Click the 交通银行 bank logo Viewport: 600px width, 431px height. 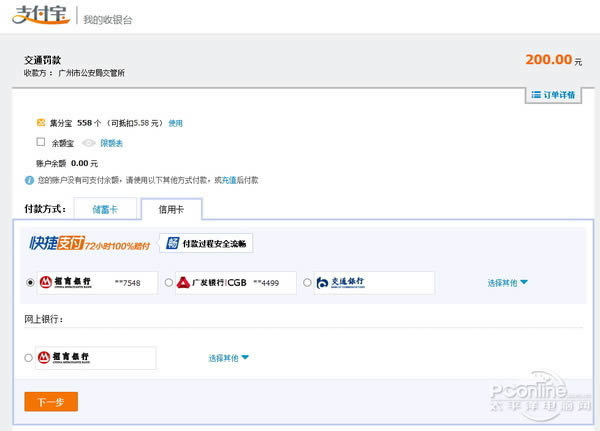coord(342,283)
